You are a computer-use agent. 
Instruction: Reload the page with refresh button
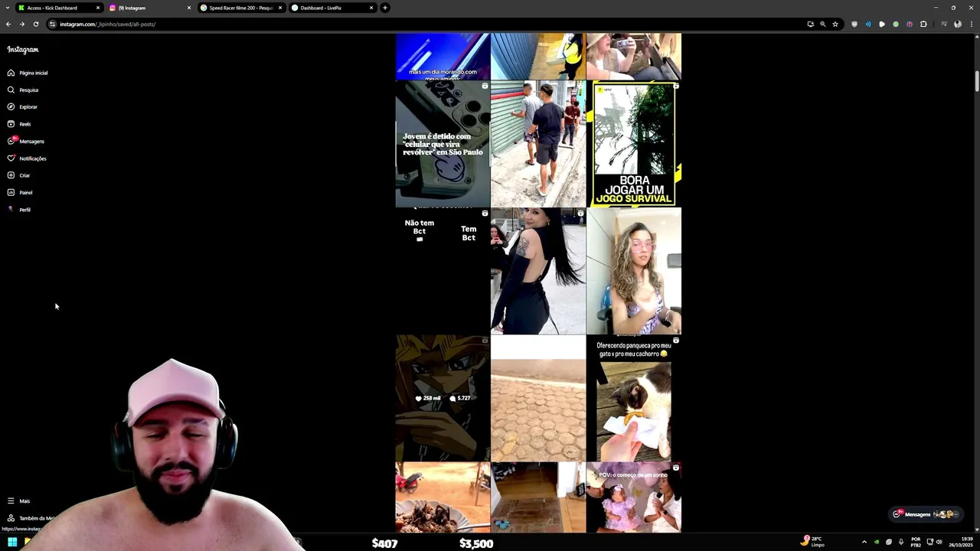coord(35,24)
